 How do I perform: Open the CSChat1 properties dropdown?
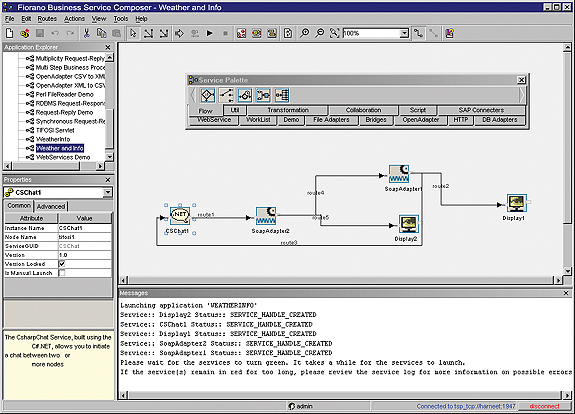(x=107, y=193)
